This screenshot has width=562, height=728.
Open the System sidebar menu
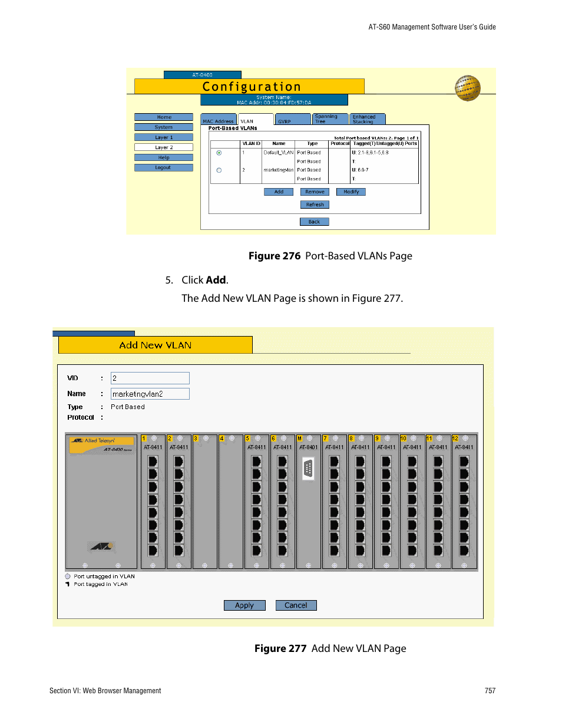pos(164,127)
